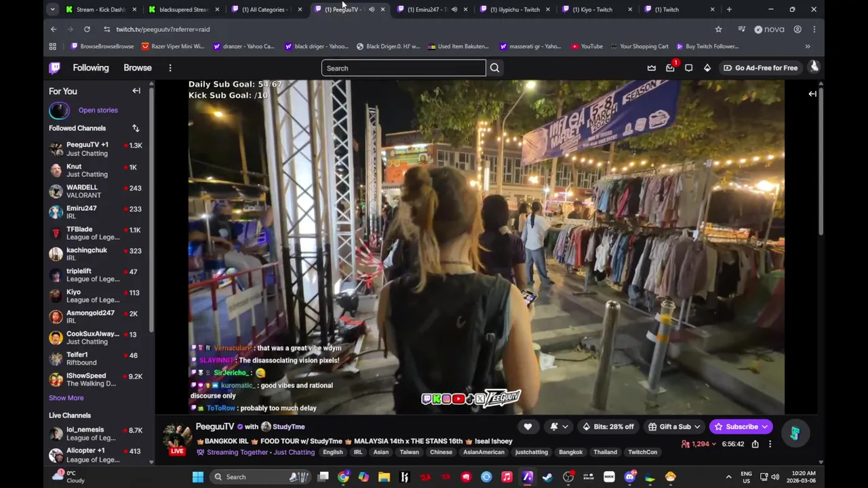Sort followed channels list
The image size is (868, 488).
pyautogui.click(x=136, y=128)
